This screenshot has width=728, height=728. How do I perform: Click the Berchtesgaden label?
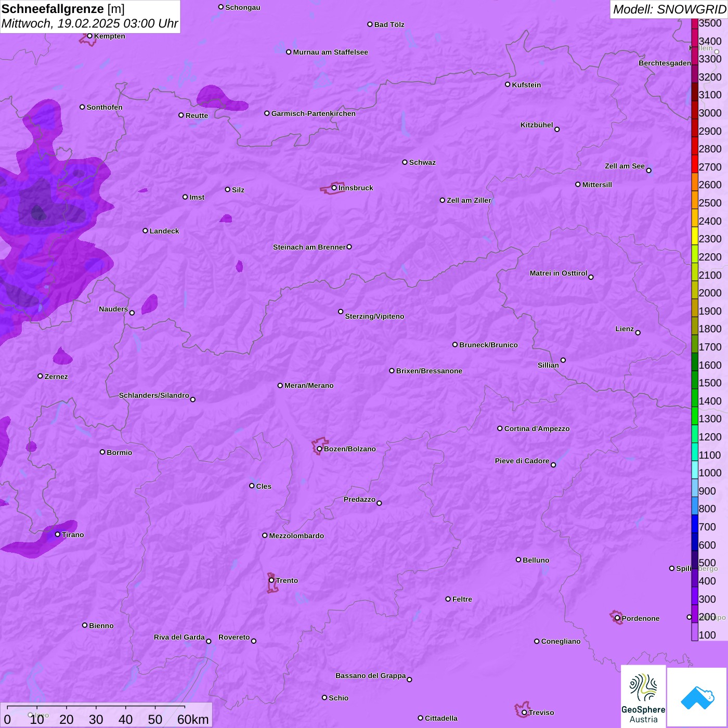665,63
